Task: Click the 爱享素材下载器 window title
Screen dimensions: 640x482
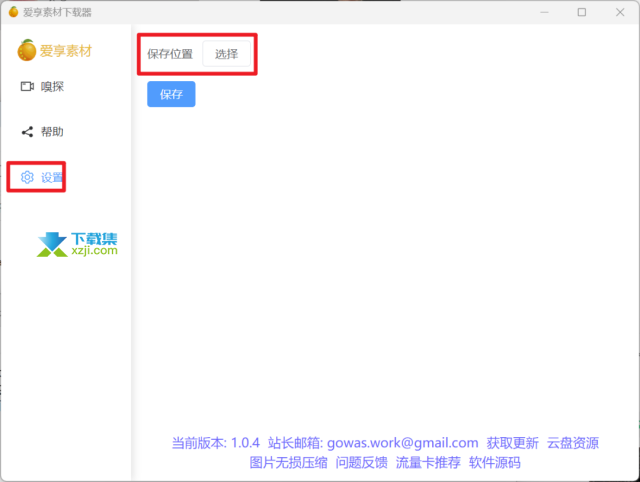Action: pyautogui.click(x=57, y=12)
